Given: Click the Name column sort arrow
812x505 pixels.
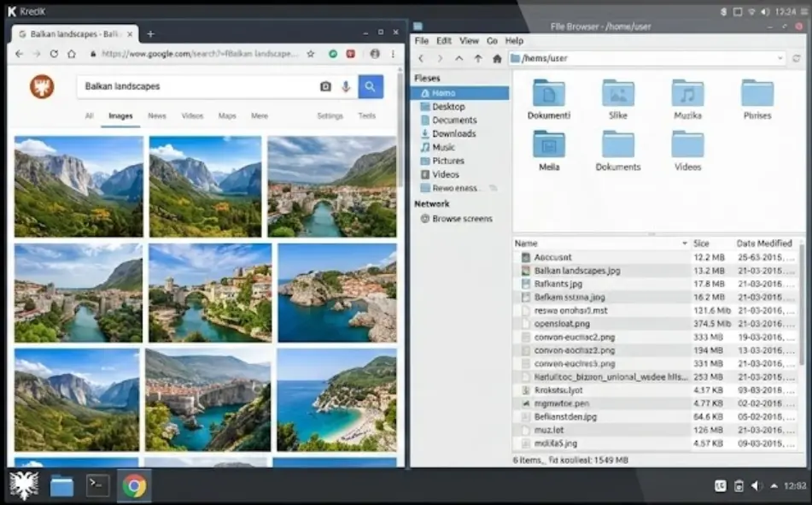Looking at the screenshot, I should pos(684,244).
